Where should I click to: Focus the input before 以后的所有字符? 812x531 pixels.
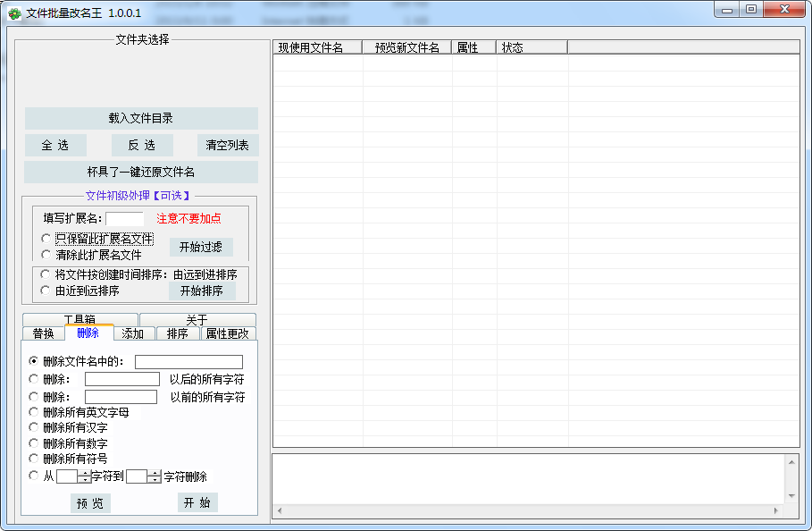click(122, 379)
